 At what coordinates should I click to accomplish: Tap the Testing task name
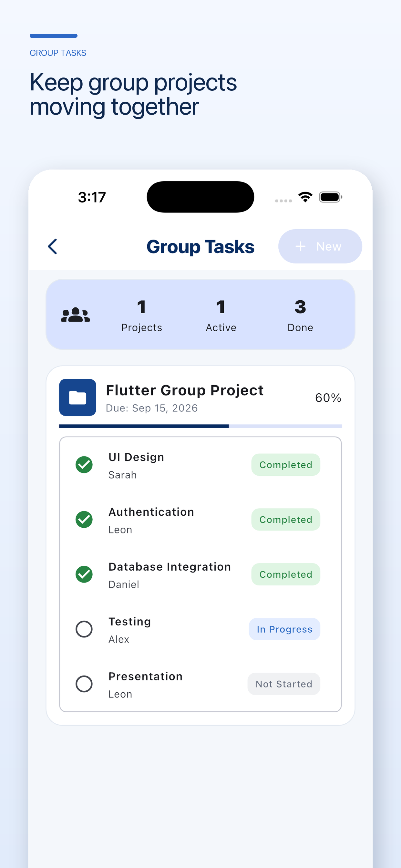tap(129, 622)
